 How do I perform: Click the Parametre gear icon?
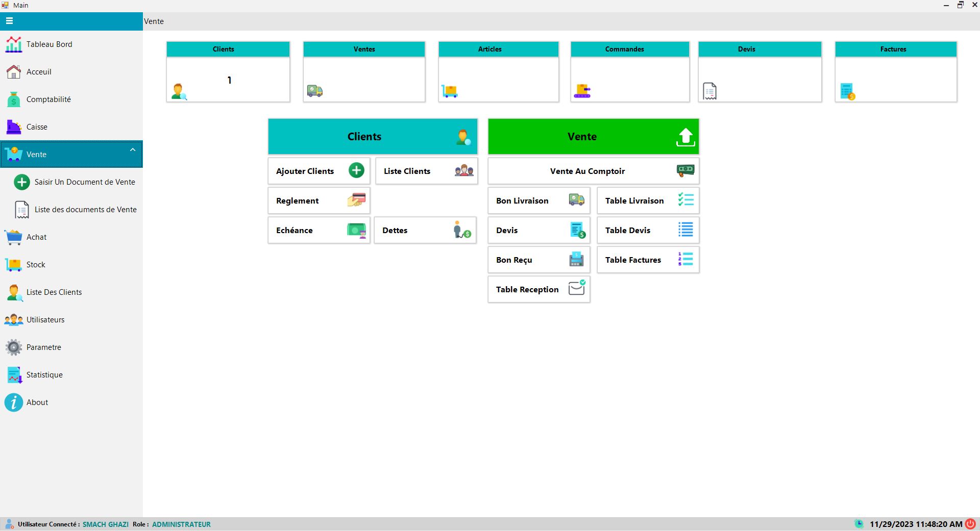[x=13, y=347]
